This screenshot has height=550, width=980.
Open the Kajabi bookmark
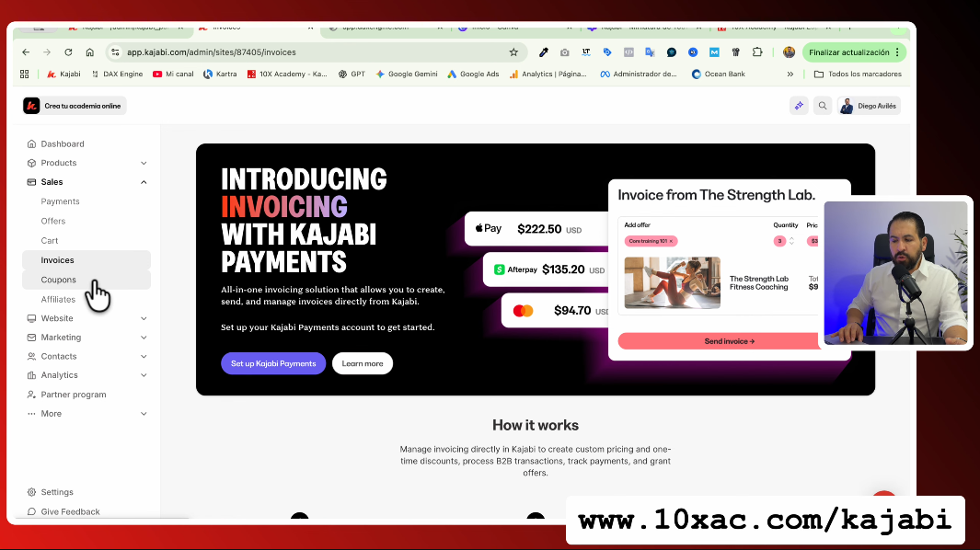pyautogui.click(x=63, y=74)
